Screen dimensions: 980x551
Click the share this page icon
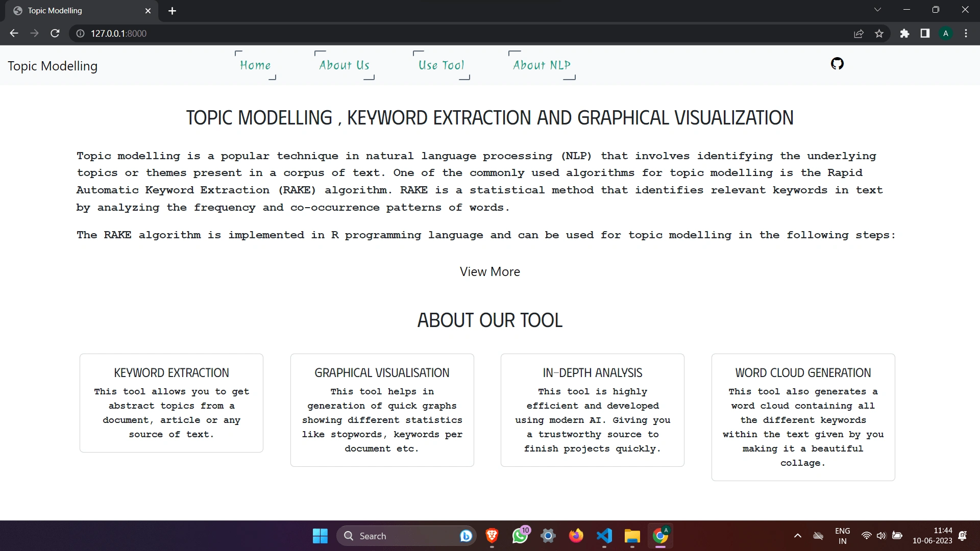[859, 34]
